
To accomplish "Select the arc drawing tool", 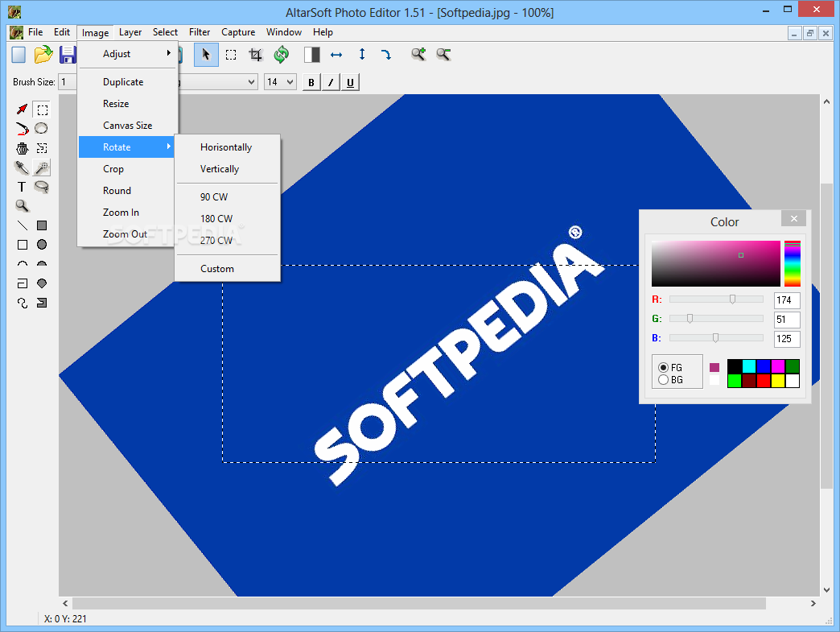I will 22,264.
